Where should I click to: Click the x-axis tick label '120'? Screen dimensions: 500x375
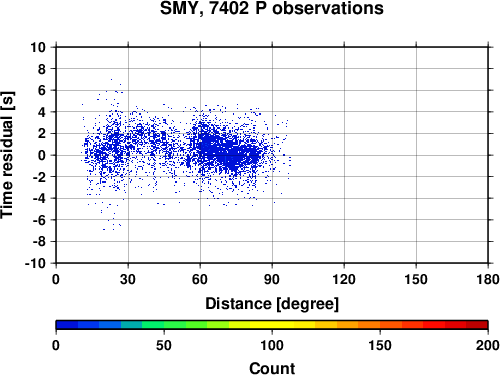(x=344, y=279)
